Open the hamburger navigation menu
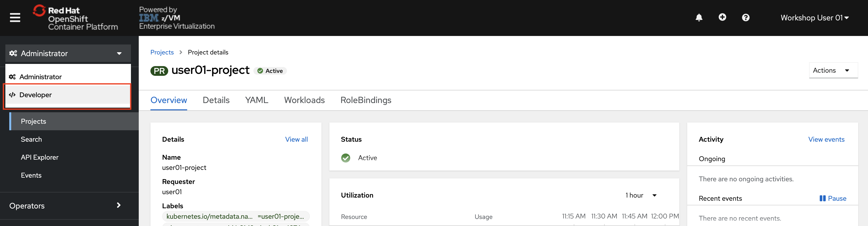Screen dimensions: 868x226 coord(15,17)
